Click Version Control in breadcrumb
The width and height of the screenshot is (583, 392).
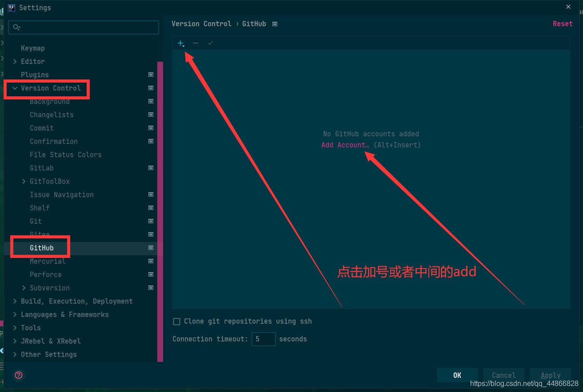(x=201, y=24)
